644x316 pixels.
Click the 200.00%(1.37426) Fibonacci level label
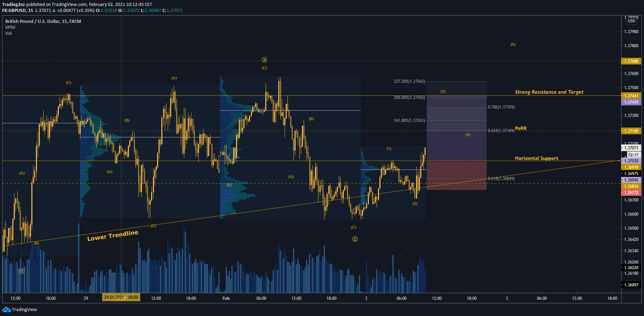(x=409, y=98)
